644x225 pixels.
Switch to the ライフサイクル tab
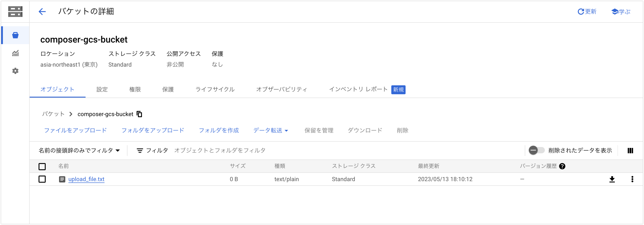(215, 90)
